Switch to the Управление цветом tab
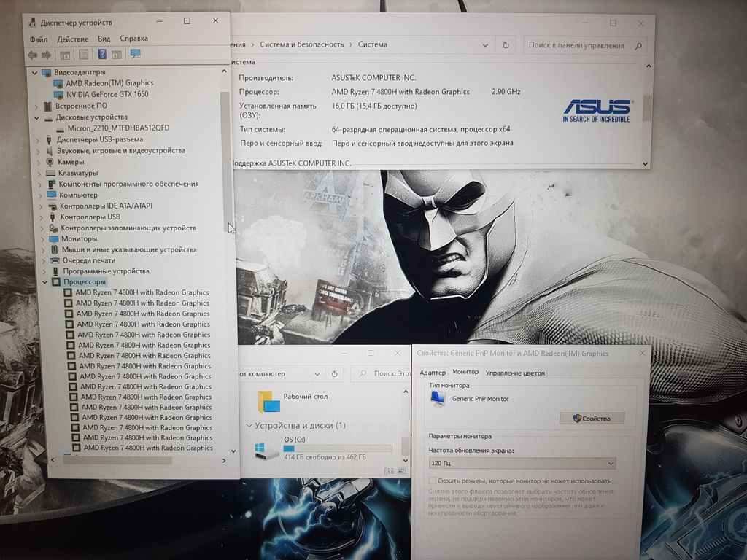Image resolution: width=747 pixels, height=560 pixels. click(515, 373)
